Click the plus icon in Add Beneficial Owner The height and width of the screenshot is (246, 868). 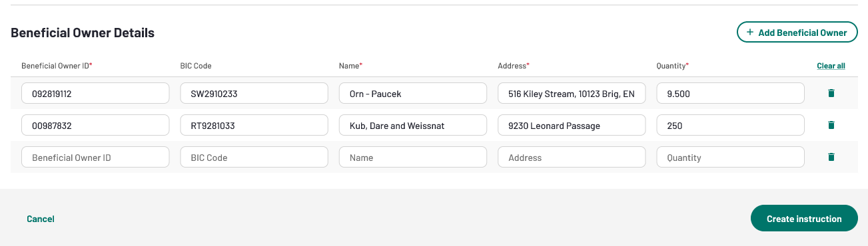tap(750, 32)
